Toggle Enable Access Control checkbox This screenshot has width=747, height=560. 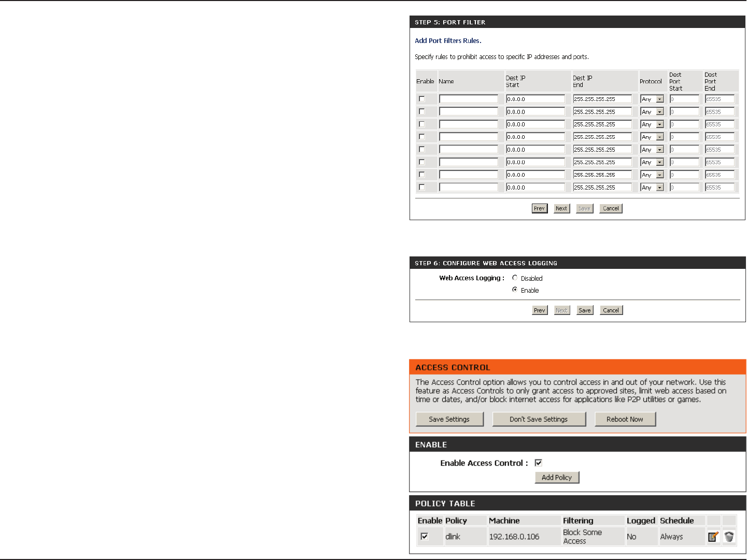(539, 463)
